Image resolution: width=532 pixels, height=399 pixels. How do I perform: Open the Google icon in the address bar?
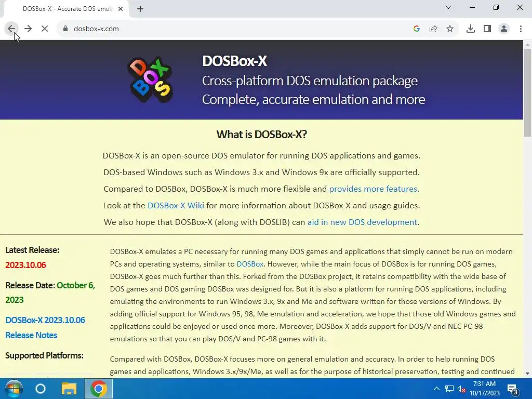[x=417, y=29]
